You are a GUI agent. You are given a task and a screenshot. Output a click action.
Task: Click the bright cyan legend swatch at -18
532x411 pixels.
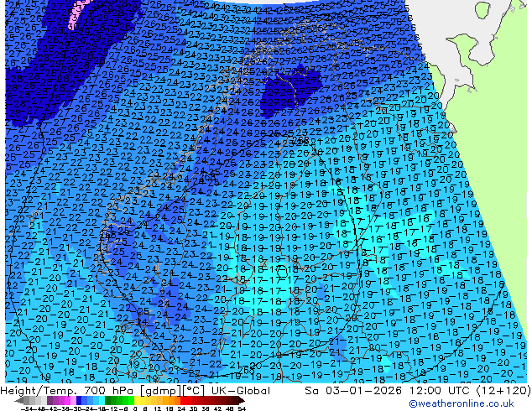[x=102, y=400]
